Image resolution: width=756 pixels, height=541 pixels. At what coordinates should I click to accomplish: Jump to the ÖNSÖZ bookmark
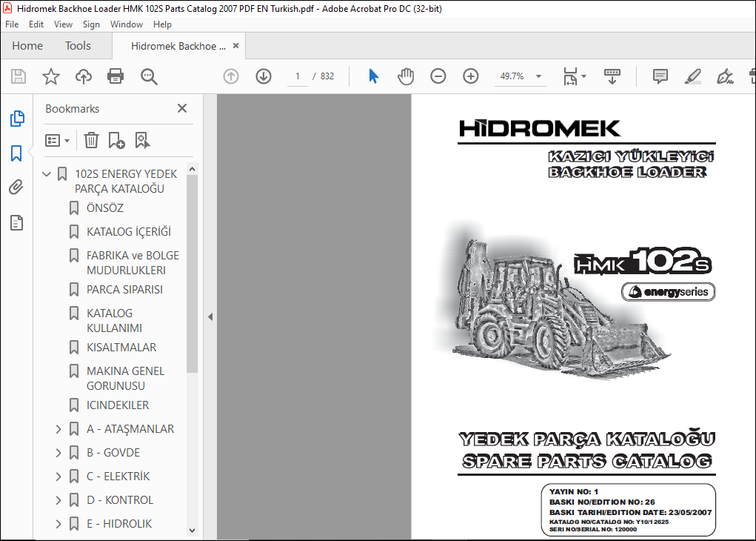click(x=105, y=208)
